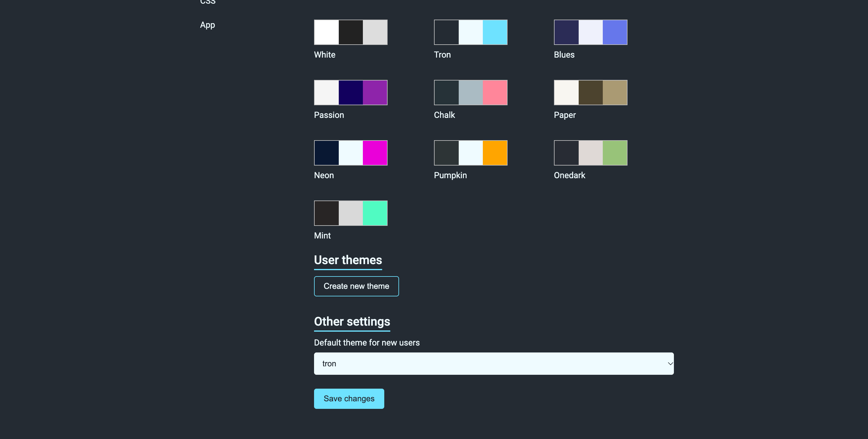Apply the Pumpkin theme swatch

pos(471,153)
